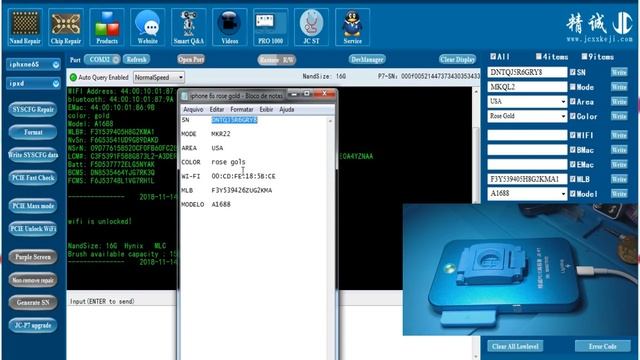Click the Refresh port button
Viewport: 640px width, 360px height.
click(x=136, y=60)
